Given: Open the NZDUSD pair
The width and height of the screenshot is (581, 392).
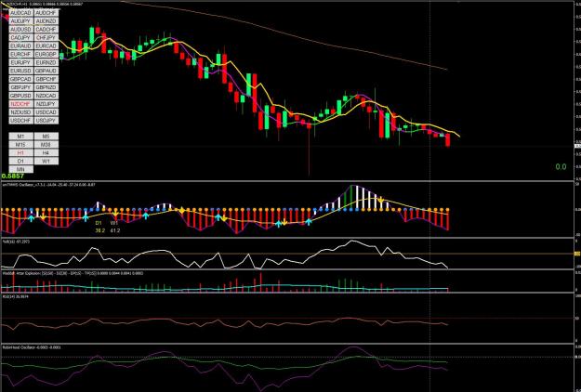Looking at the screenshot, I should point(20,112).
